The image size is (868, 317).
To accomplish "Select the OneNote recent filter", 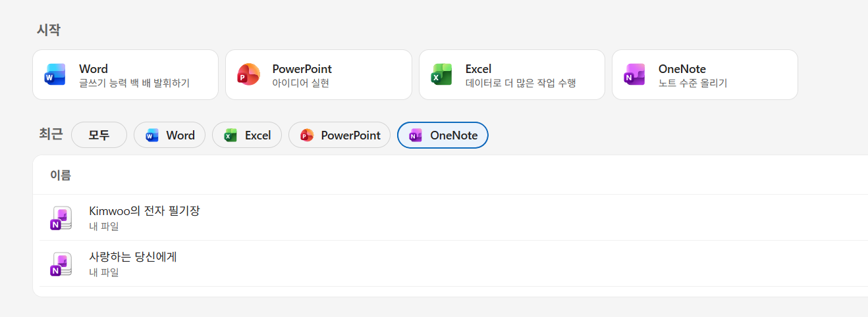I will [443, 135].
